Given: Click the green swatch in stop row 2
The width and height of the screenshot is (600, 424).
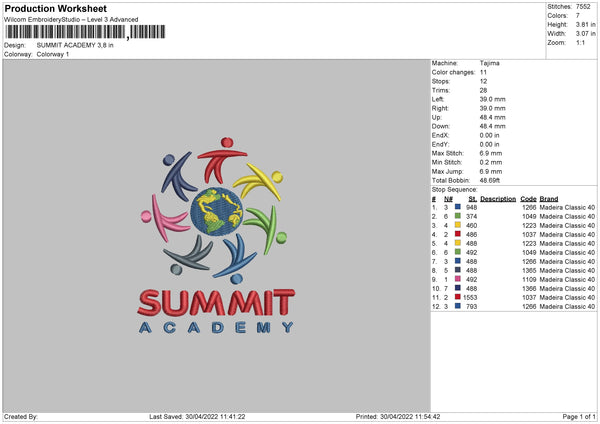Looking at the screenshot, I should pos(458,216).
